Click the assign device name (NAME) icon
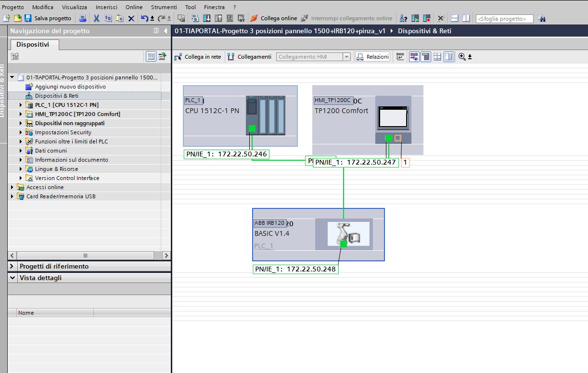 [400, 57]
